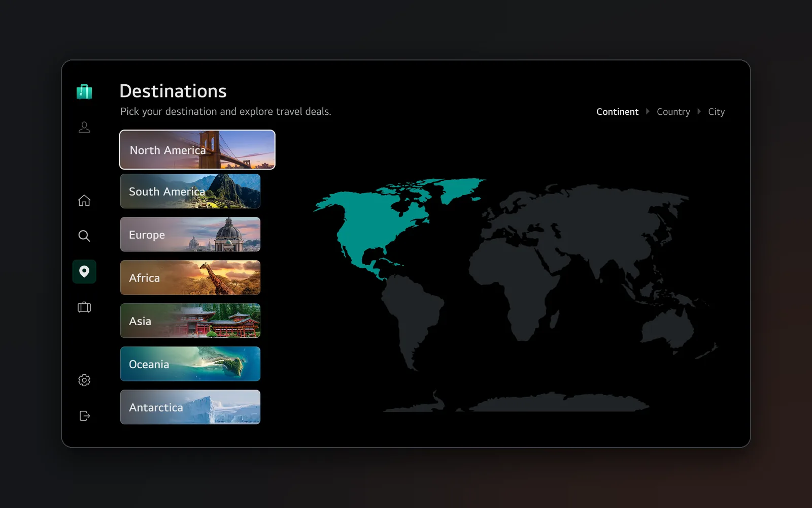Viewport: 812px width, 508px height.
Task: Open search with magnifier icon
Action: 84,236
